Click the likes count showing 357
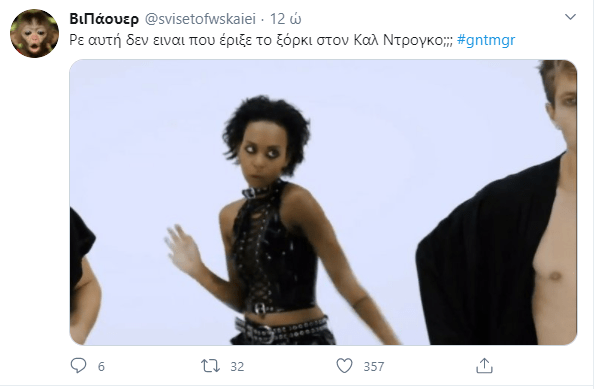 coord(374,366)
